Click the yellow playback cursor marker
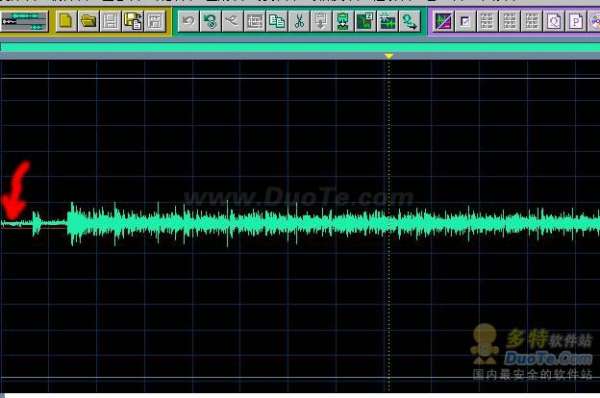600x398 pixels. (389, 56)
